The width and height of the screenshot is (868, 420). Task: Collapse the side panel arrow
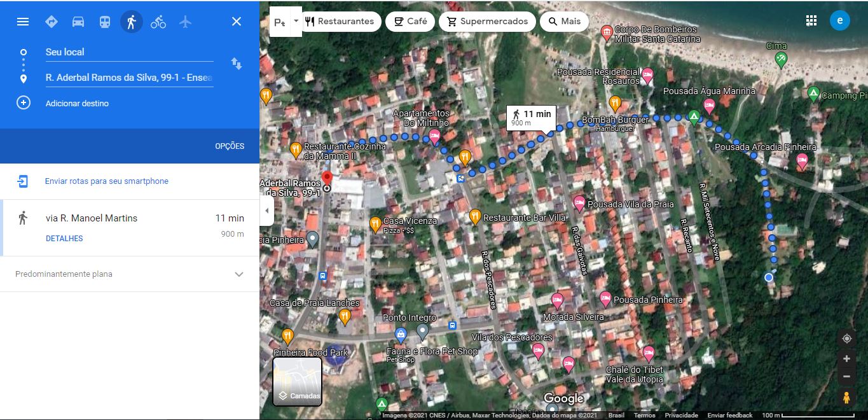pos(266,211)
